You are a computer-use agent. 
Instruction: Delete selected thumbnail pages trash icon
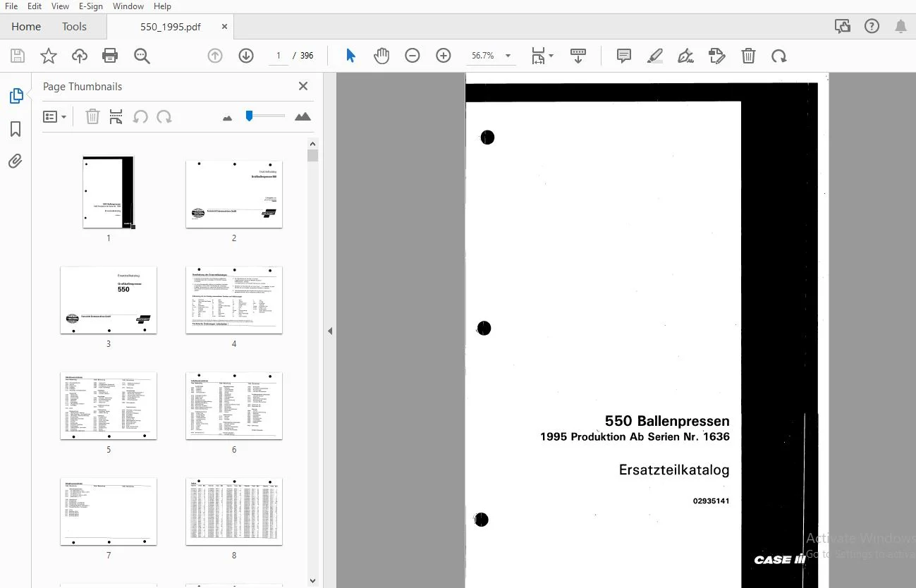pos(92,116)
